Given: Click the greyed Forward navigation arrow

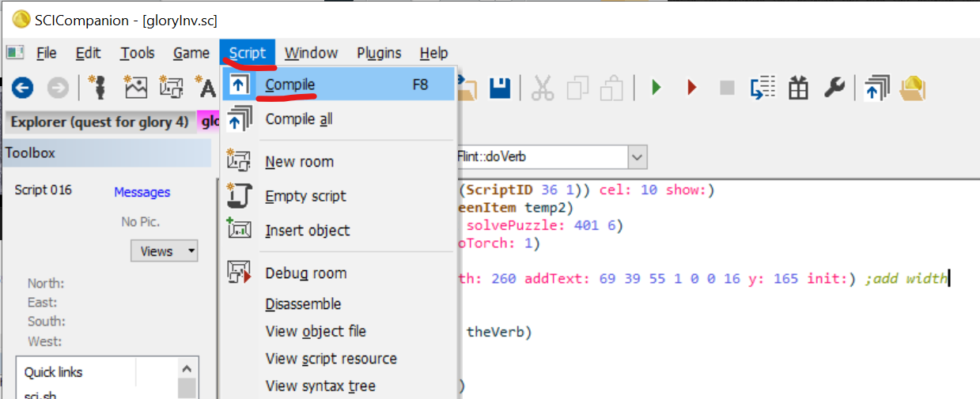Looking at the screenshot, I should click(x=58, y=88).
